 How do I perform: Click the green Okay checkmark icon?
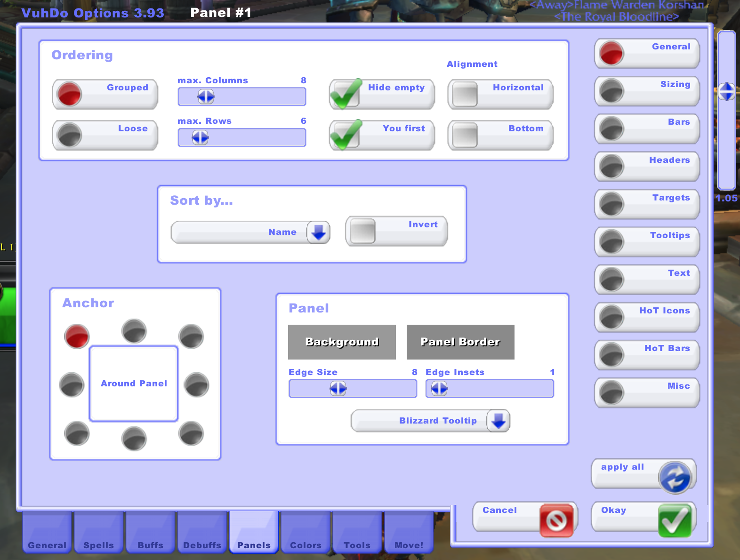[x=675, y=520]
